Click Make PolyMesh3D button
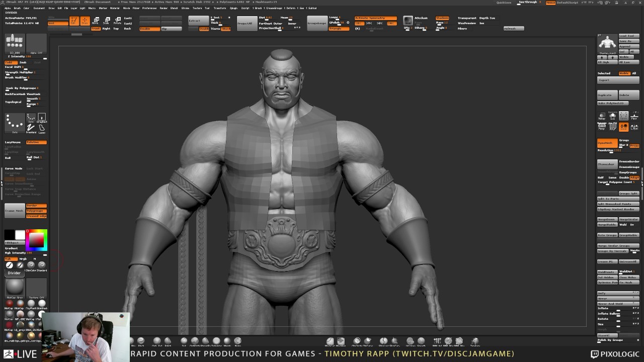644x362 pixels. (613, 103)
